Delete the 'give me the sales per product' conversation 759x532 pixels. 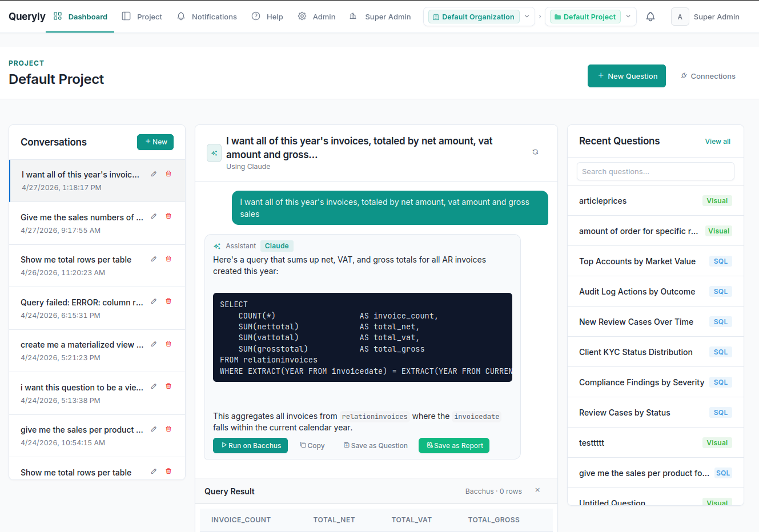click(x=168, y=429)
